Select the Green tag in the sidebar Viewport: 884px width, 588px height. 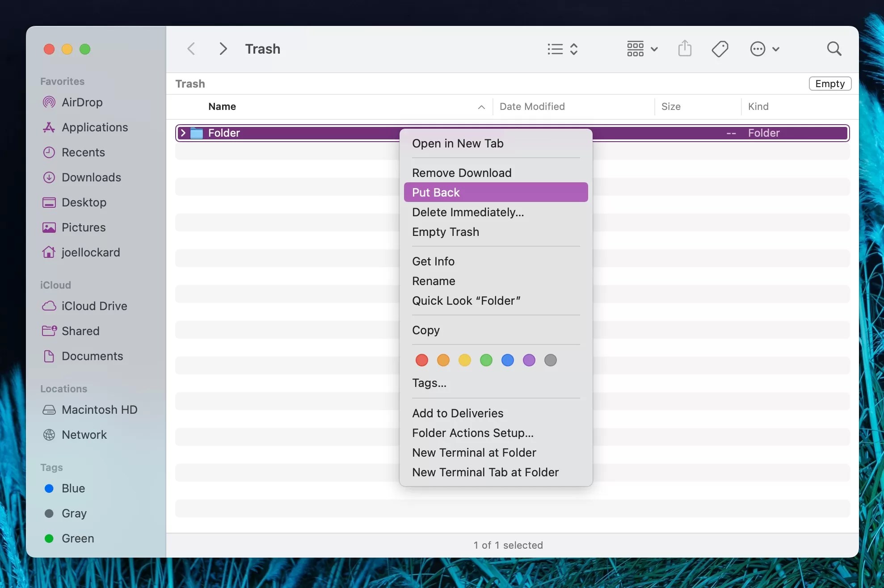tap(77, 538)
